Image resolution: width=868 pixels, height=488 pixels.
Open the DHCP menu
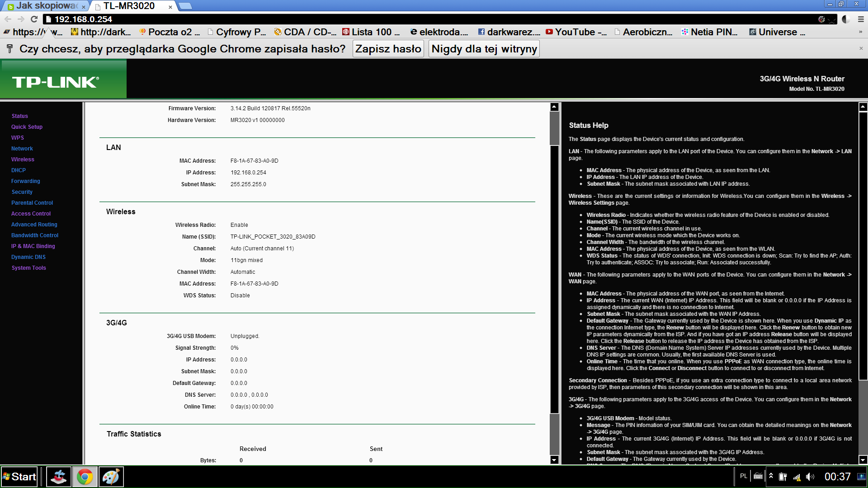click(19, 170)
